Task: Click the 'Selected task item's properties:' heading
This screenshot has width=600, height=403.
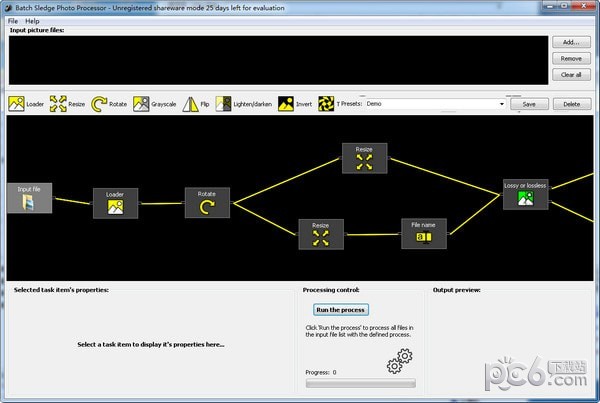Action: (x=61, y=290)
